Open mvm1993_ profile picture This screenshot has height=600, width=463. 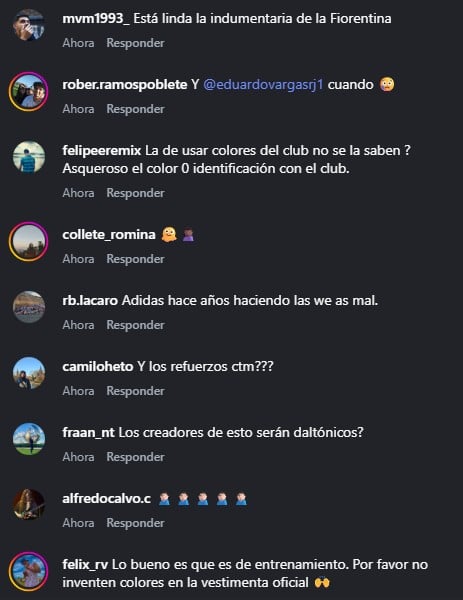click(x=29, y=25)
